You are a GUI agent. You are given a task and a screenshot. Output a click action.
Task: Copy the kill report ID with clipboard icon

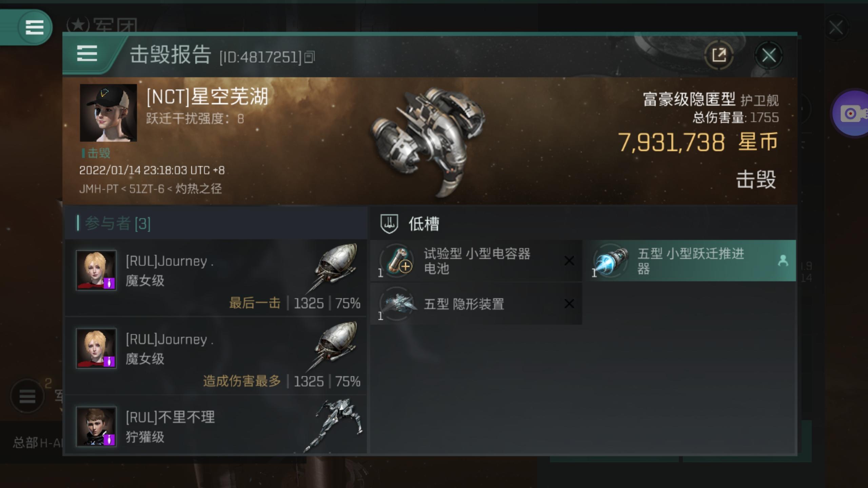coord(310,57)
